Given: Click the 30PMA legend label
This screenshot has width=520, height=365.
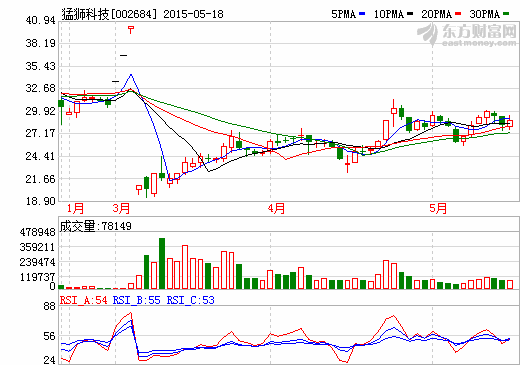Looking at the screenshot, I should pos(484,14).
